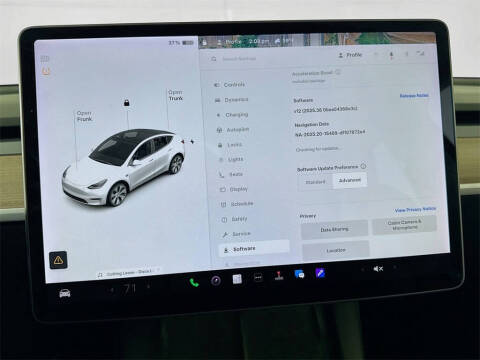Tap the cellular signal icon
Screen dimensions: 480x360
tap(420, 53)
